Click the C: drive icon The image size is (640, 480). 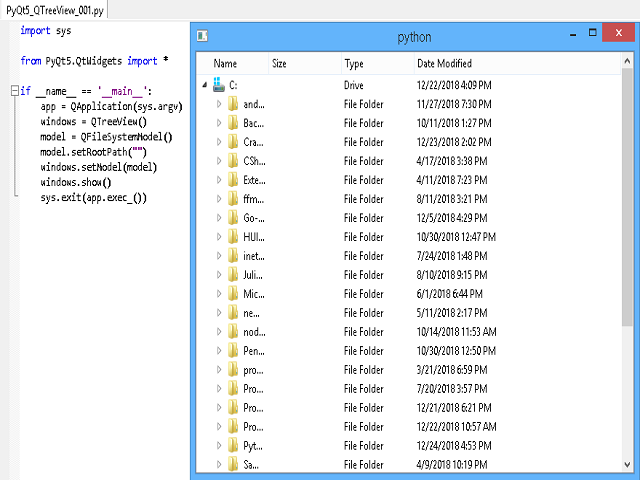(219, 84)
